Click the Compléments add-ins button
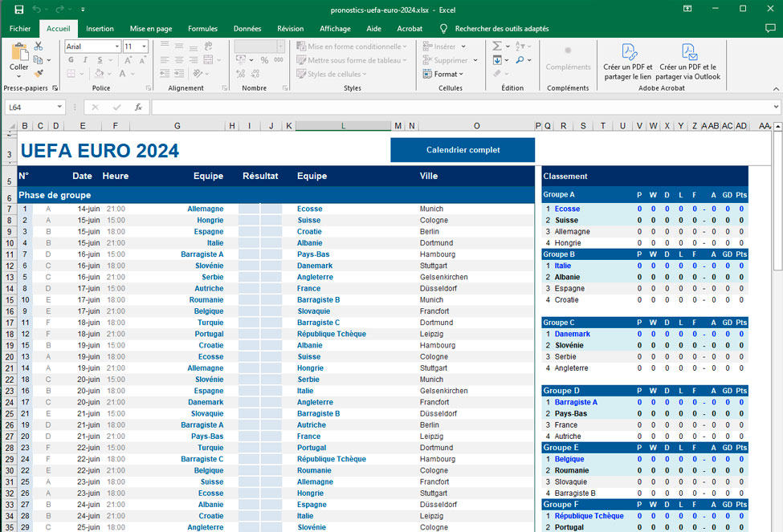 tap(568, 59)
